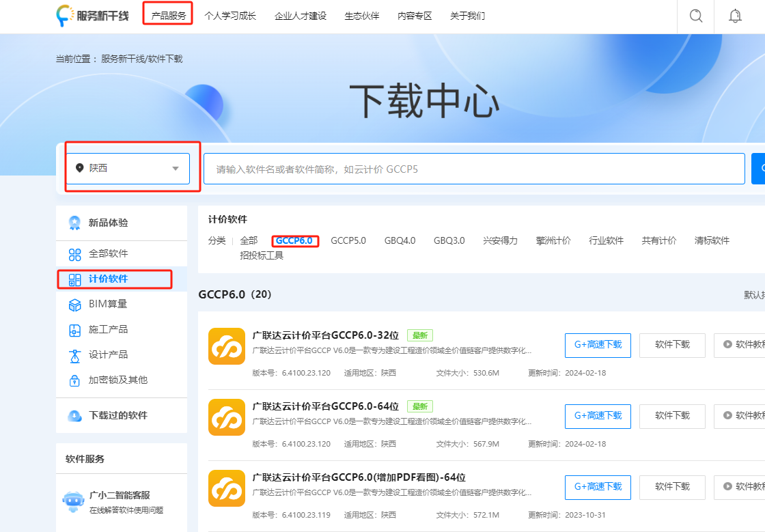Select the 招投标工具 category filter
This screenshot has height=532, width=765.
[262, 255]
